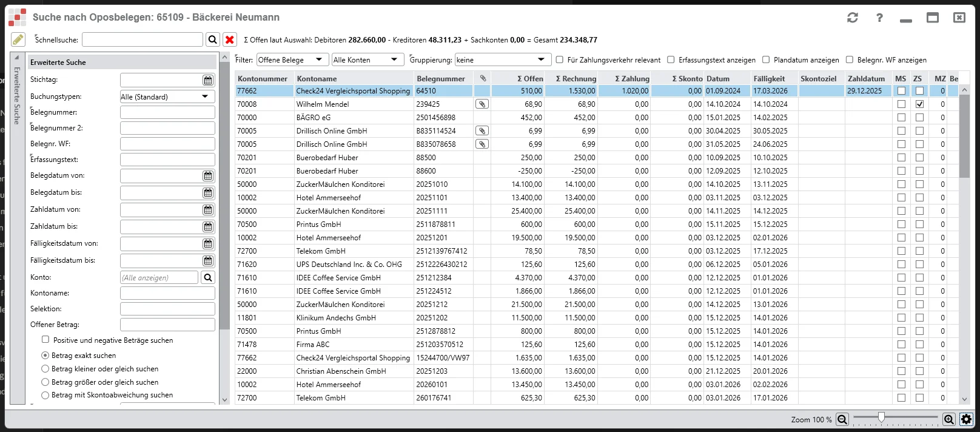The image size is (980, 432).
Task: Open attachment icon for B835114524 row
Action: tap(482, 131)
